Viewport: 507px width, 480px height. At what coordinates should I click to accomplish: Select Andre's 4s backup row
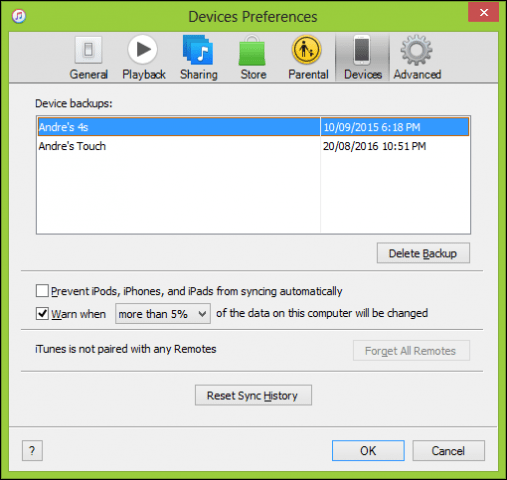[x=253, y=127]
